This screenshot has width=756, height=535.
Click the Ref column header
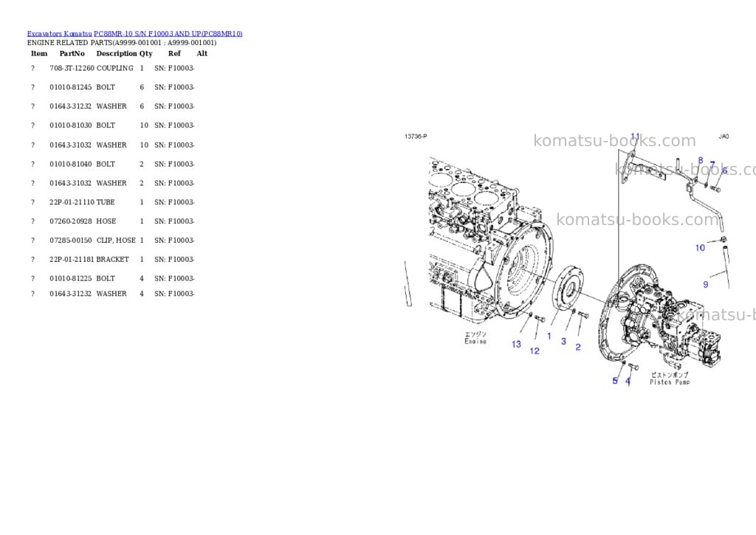pyautogui.click(x=174, y=53)
